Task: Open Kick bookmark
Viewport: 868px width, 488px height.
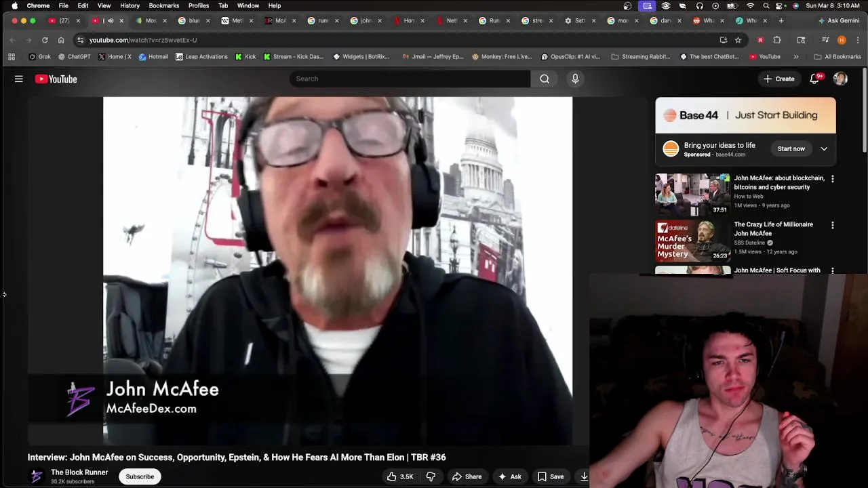Action: point(245,57)
